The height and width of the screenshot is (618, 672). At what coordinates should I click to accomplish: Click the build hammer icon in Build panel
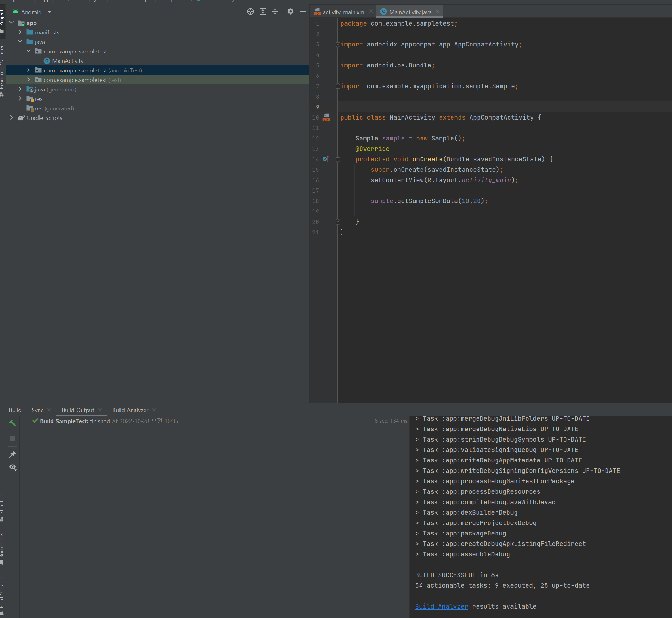coord(12,423)
